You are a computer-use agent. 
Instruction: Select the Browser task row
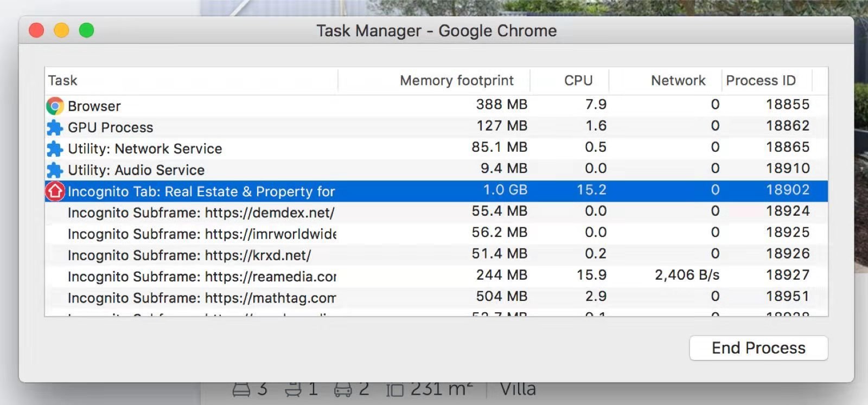click(x=436, y=106)
